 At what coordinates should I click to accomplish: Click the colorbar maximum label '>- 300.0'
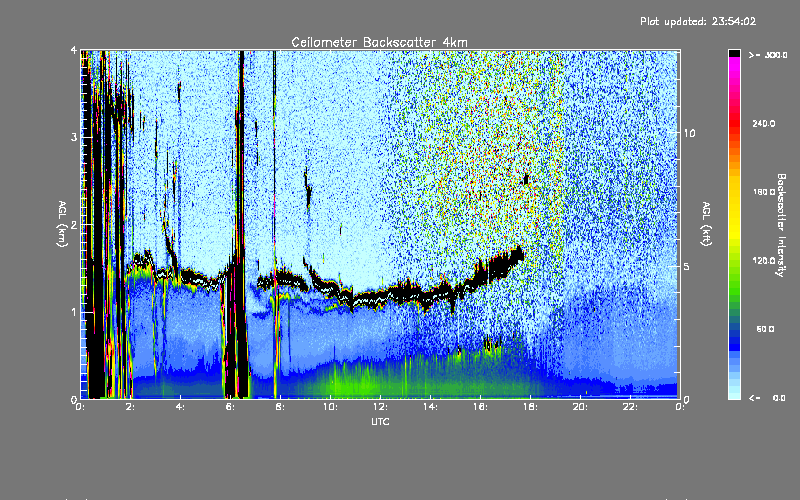click(768, 55)
